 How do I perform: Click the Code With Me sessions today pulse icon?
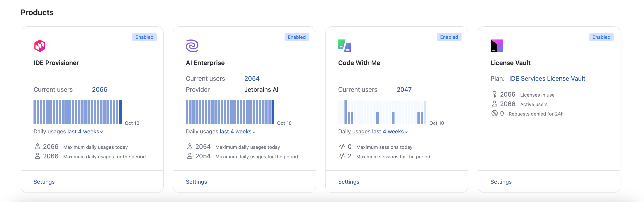pos(342,146)
